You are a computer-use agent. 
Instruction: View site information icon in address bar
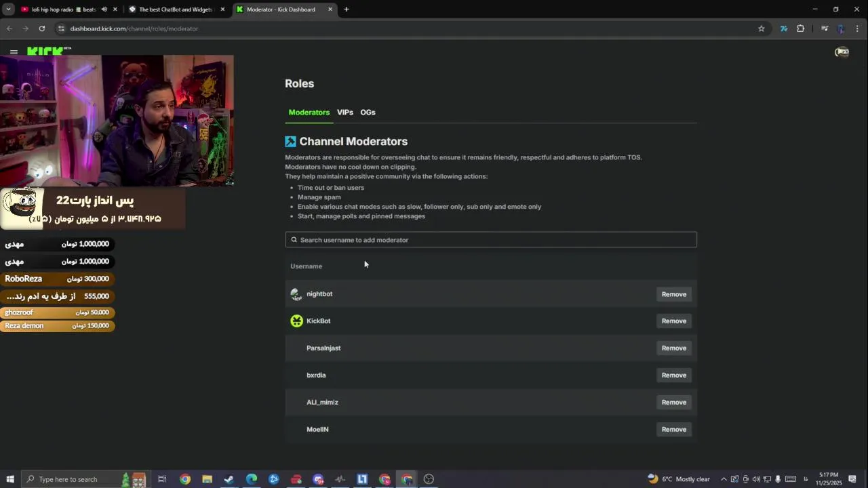click(x=61, y=28)
